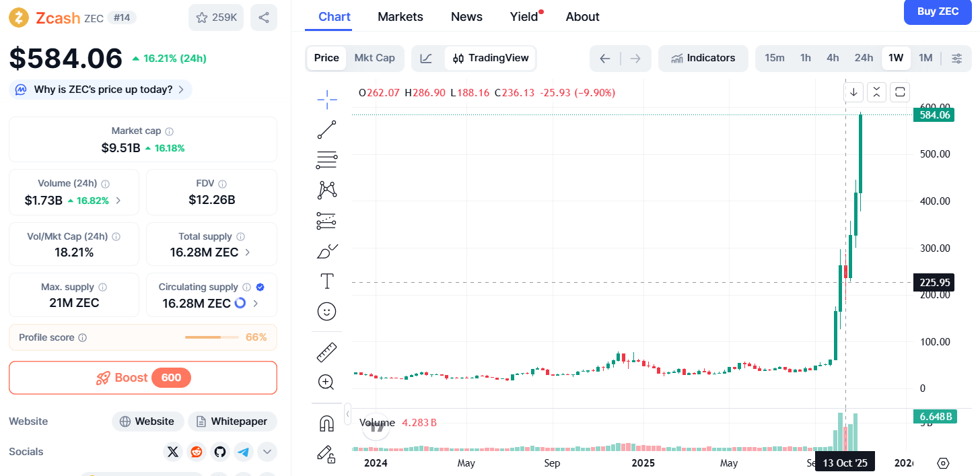Select the brush drawing tool
980x476 pixels.
(326, 251)
